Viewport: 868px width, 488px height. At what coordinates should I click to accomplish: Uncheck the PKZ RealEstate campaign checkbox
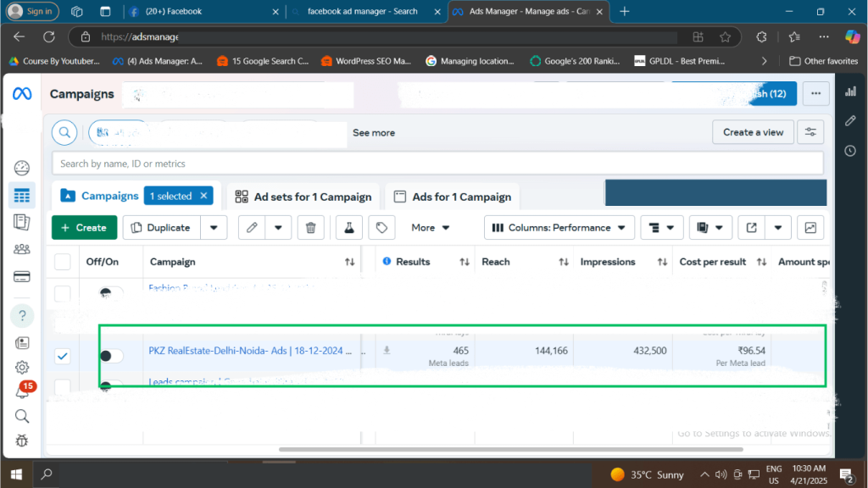63,356
